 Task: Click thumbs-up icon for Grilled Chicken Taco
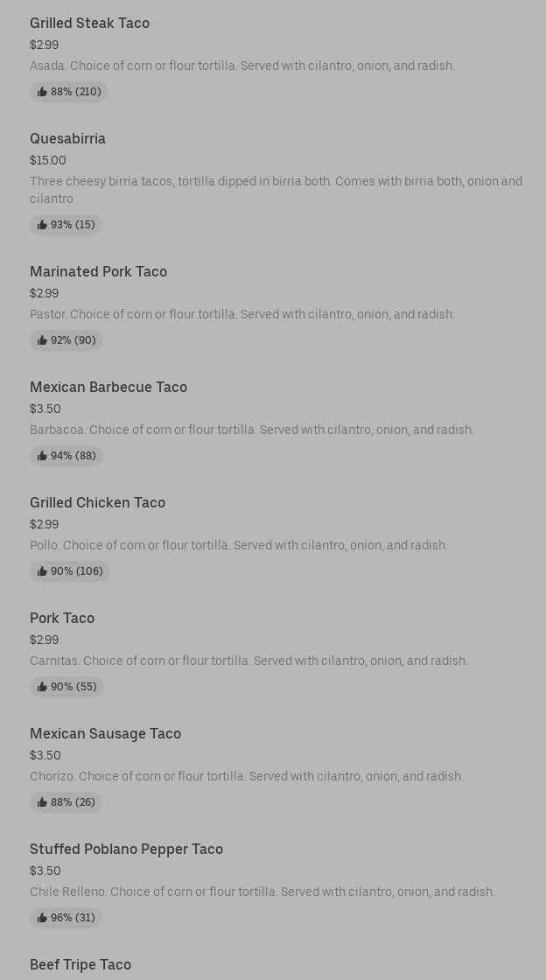[x=42, y=571]
